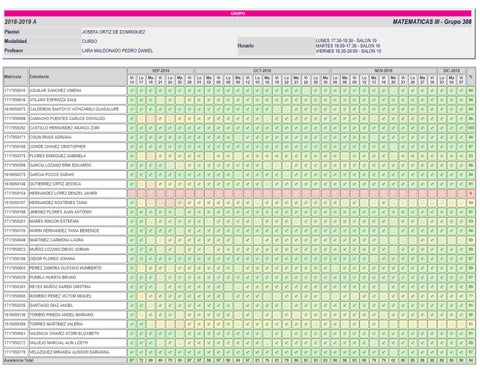Select student name SANTIAGO DIAZ ANGEL

(51, 305)
